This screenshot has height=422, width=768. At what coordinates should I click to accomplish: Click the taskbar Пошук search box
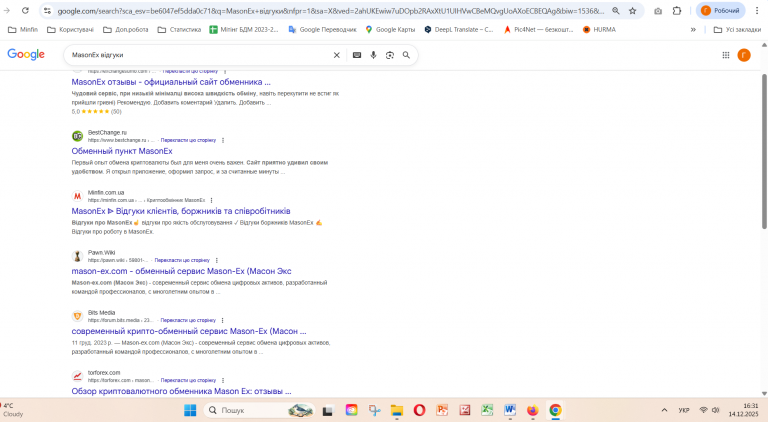[259, 410]
